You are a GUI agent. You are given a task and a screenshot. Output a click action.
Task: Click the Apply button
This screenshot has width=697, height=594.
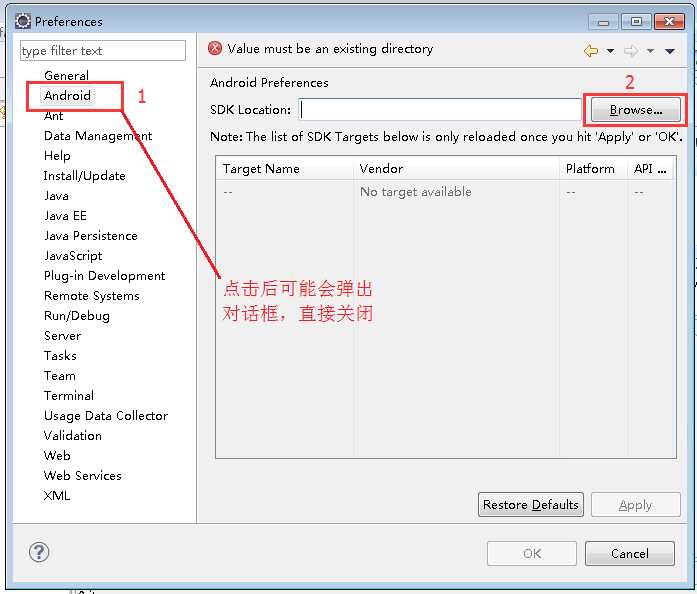click(636, 505)
